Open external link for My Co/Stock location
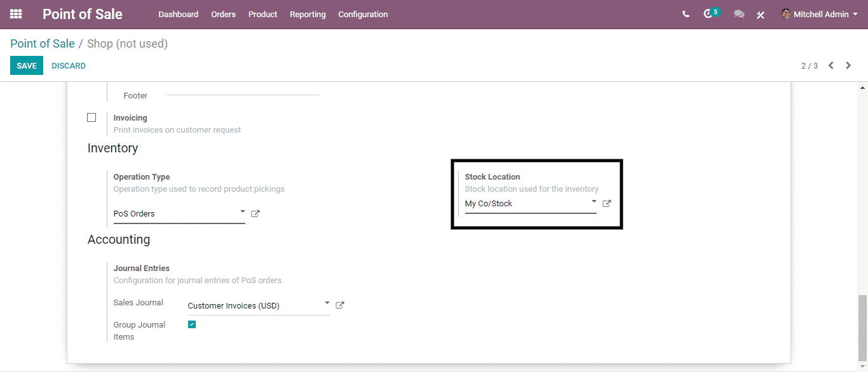 point(607,204)
